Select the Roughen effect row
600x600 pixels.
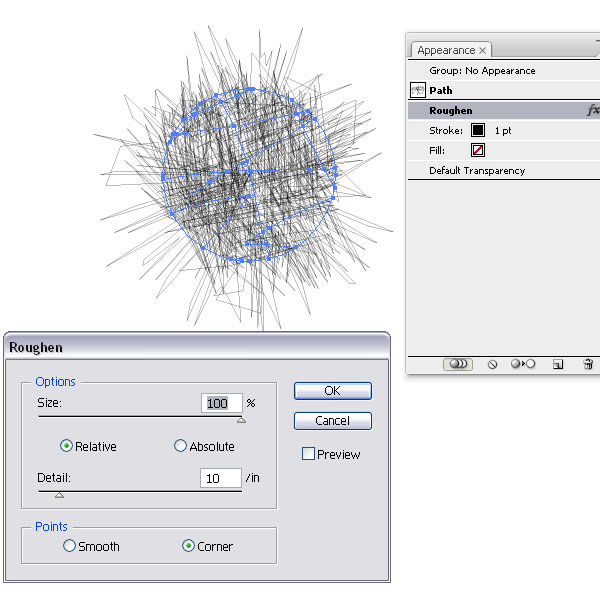504,110
